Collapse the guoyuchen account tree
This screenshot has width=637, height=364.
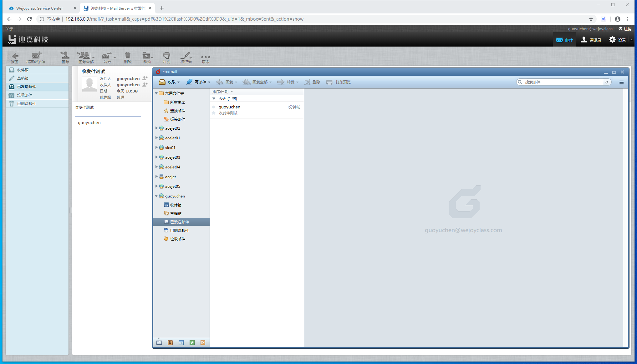156,196
